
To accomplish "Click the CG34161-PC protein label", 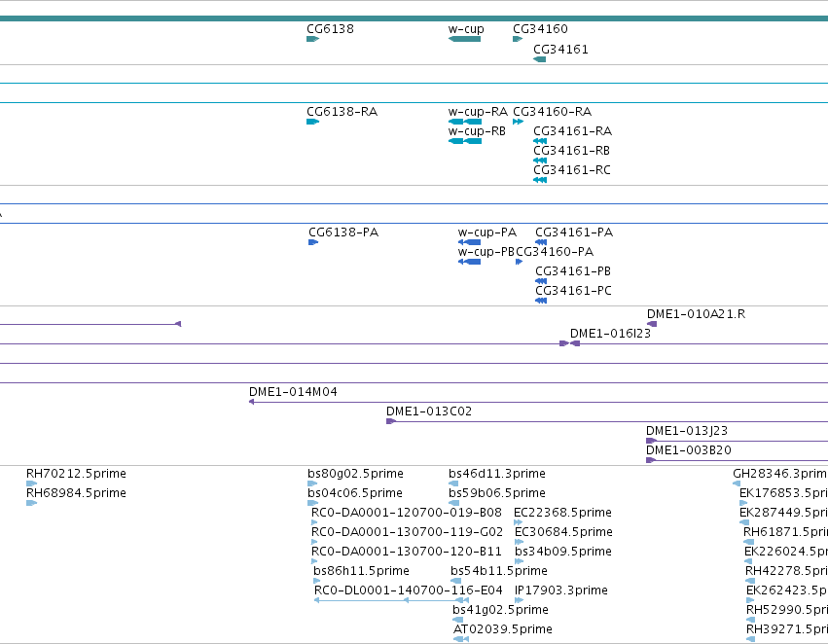I will point(573,291).
